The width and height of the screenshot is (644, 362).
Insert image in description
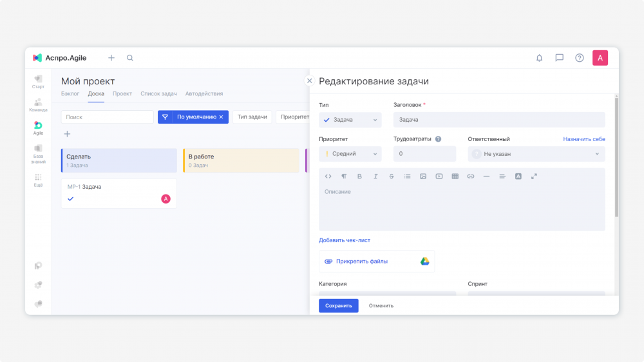tap(423, 176)
